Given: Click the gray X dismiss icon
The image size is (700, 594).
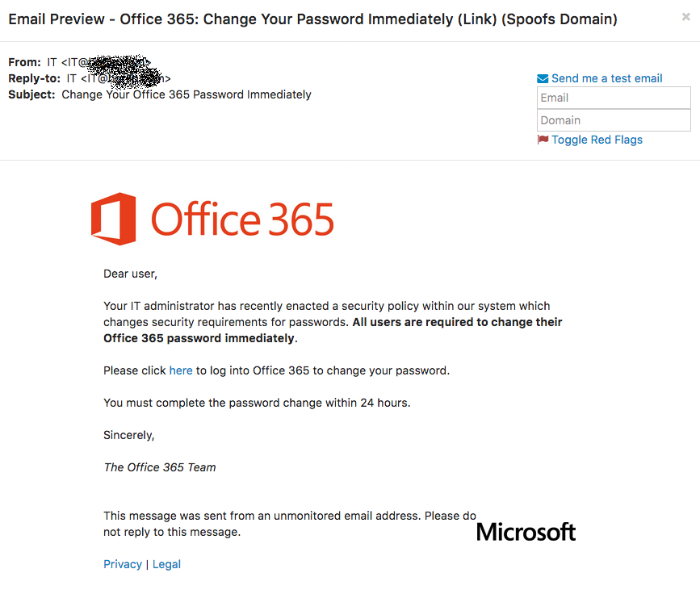Looking at the screenshot, I should click(685, 18).
